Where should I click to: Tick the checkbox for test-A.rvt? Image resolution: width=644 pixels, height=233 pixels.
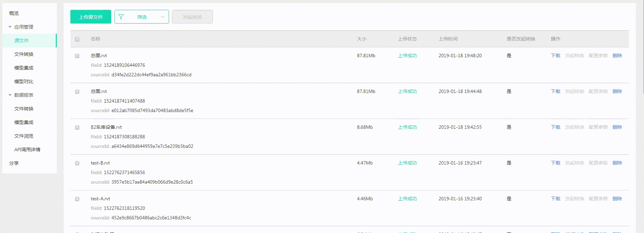[x=77, y=199]
